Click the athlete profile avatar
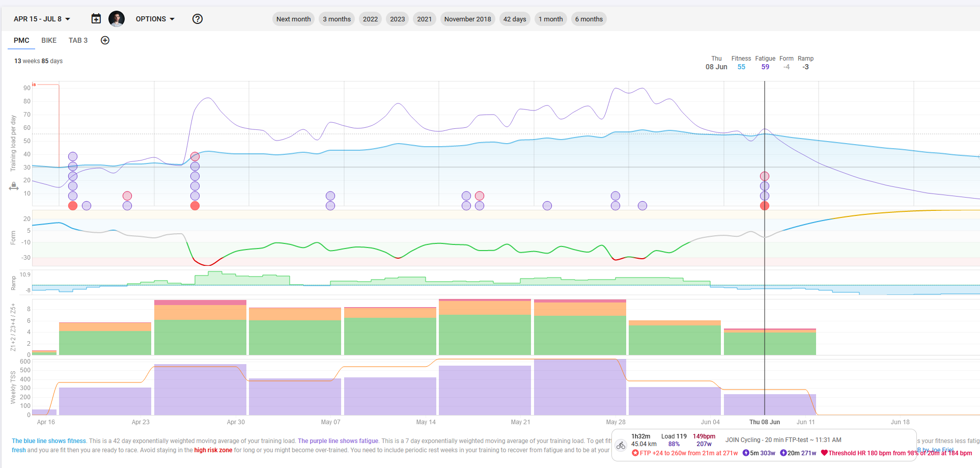This screenshot has width=980, height=468. (x=117, y=19)
